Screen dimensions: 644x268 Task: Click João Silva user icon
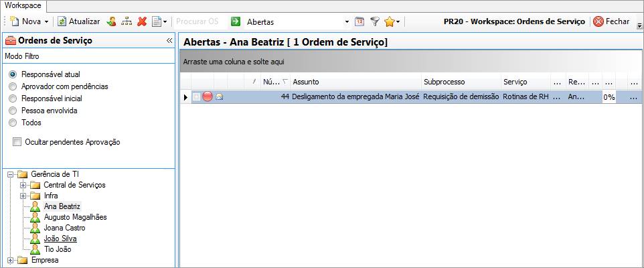tap(35, 238)
